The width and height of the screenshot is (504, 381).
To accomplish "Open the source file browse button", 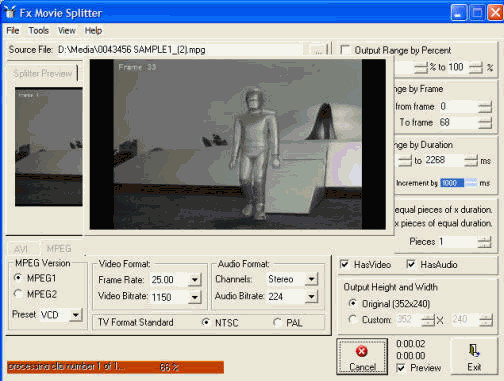I will (x=319, y=50).
